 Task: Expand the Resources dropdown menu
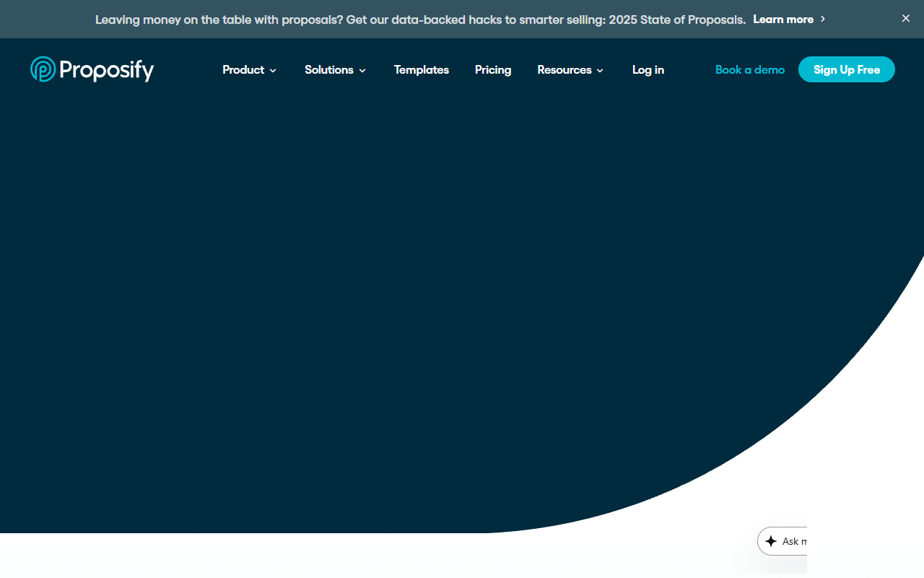[x=570, y=70]
